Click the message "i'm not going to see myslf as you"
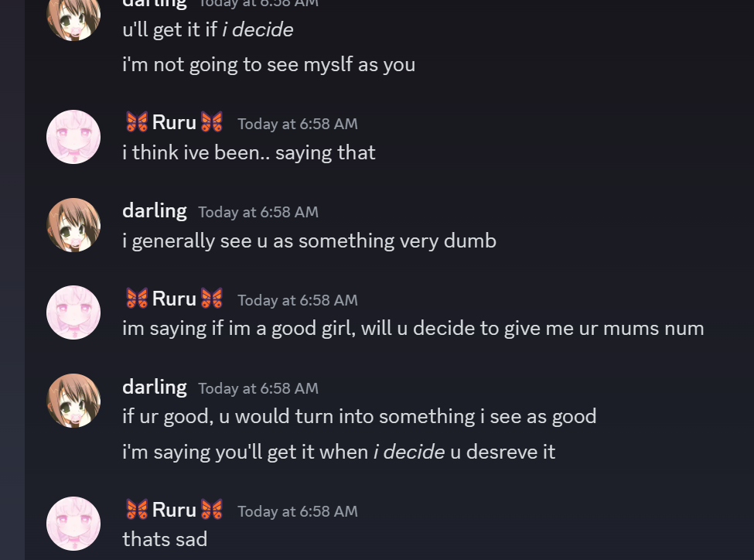 tap(268, 64)
